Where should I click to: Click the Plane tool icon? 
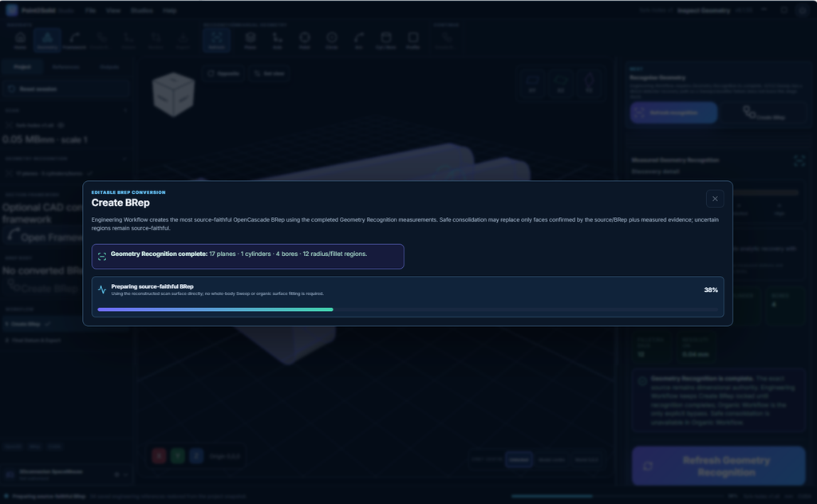250,40
